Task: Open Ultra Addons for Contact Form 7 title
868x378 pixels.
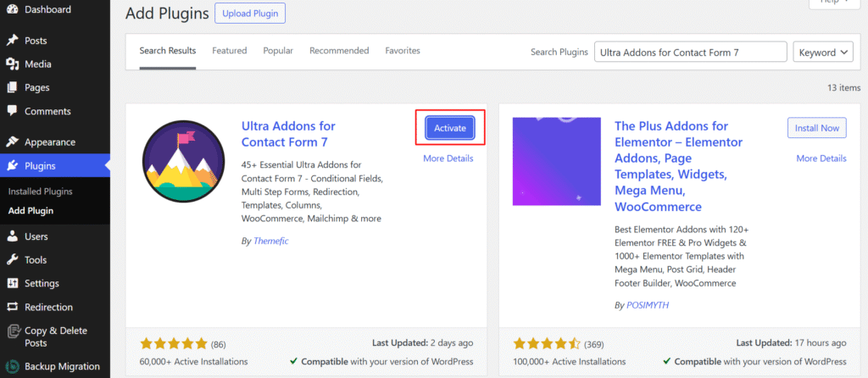Action: point(288,134)
